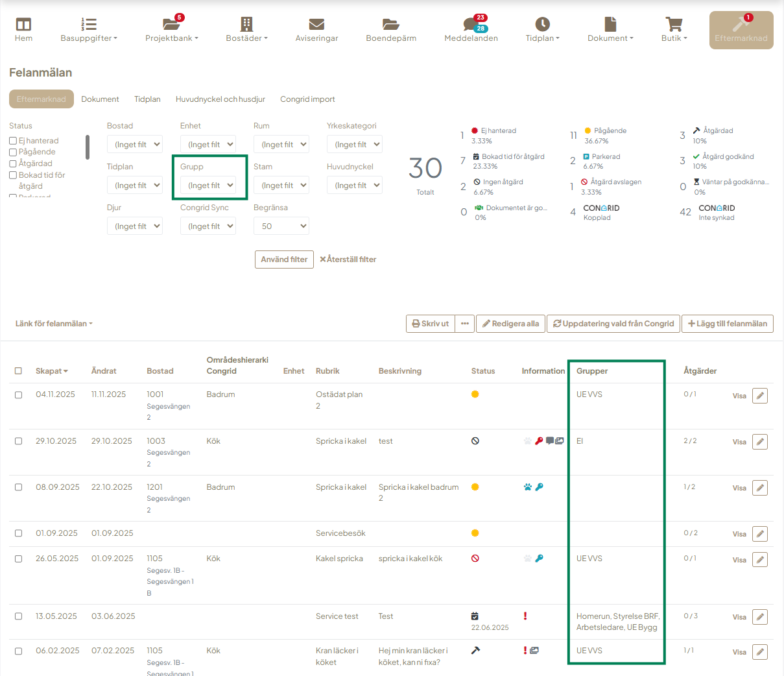Image resolution: width=784 pixels, height=676 pixels.
Task: Sort by the Skapat column header
Action: click(51, 371)
